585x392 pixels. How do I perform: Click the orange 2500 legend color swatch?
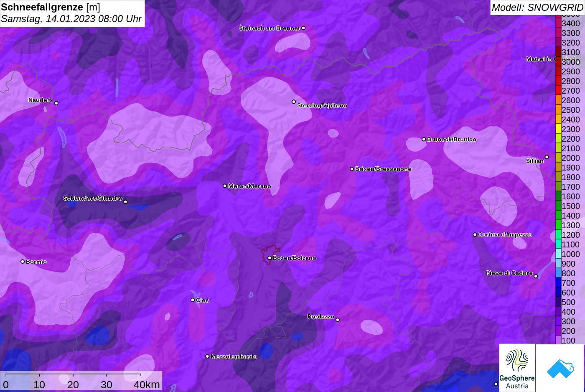point(558,110)
